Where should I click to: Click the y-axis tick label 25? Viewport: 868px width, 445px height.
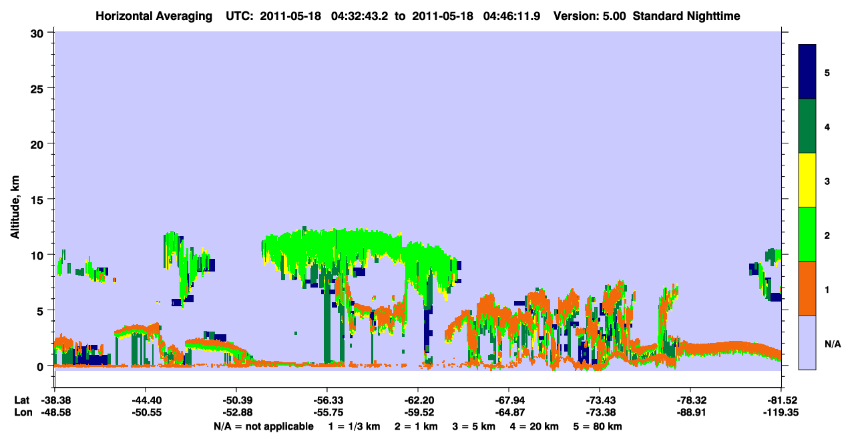(39, 88)
